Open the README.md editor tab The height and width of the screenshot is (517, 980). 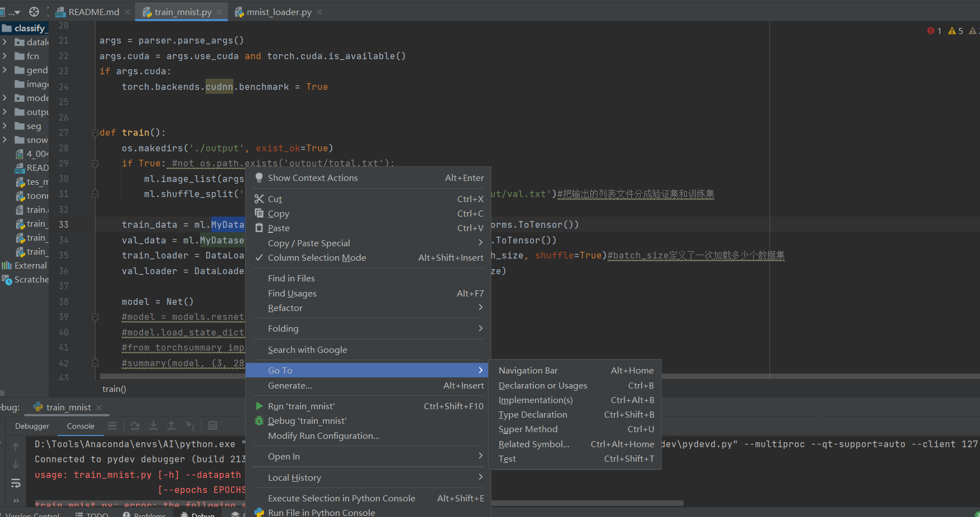93,12
